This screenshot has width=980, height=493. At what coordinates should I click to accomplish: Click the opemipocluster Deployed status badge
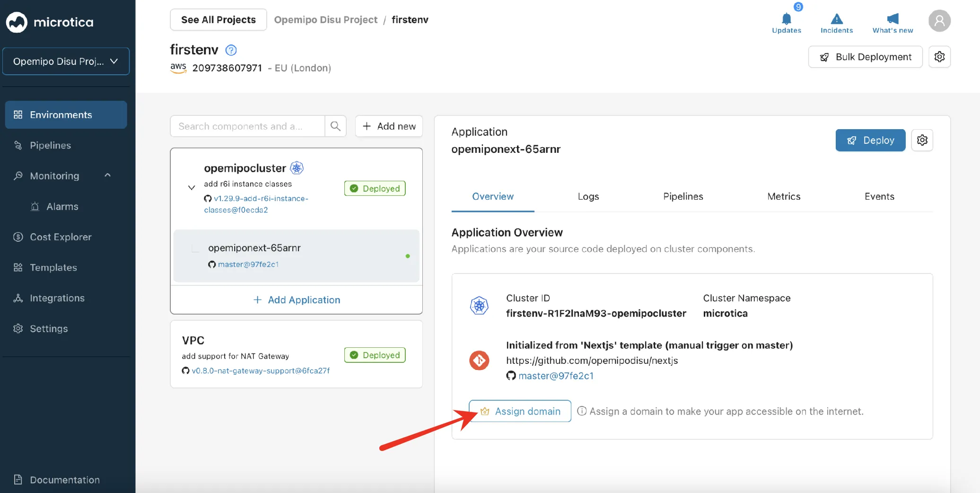(375, 188)
